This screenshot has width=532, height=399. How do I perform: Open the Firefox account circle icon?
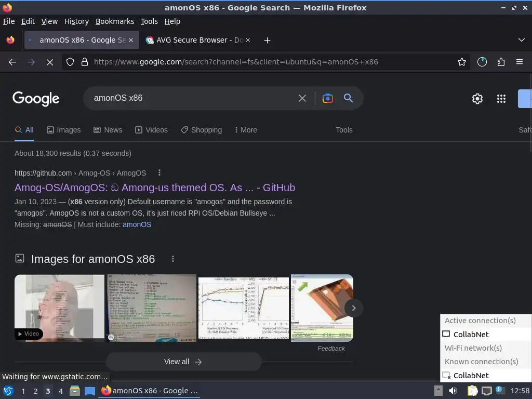tap(482, 62)
